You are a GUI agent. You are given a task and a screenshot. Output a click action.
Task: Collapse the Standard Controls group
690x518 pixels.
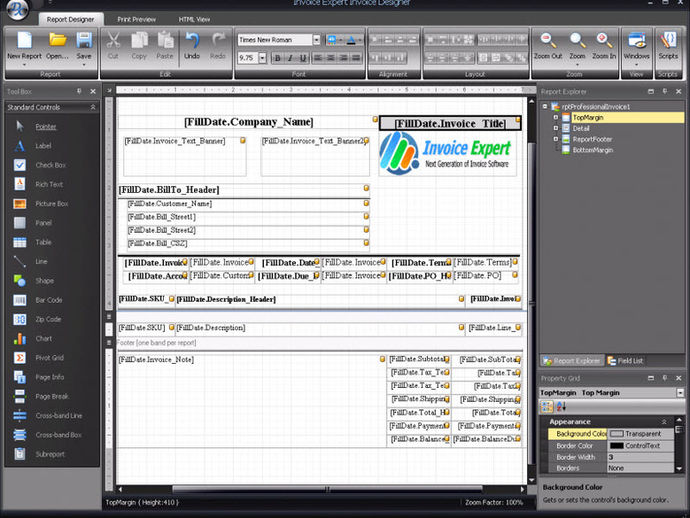coord(93,107)
